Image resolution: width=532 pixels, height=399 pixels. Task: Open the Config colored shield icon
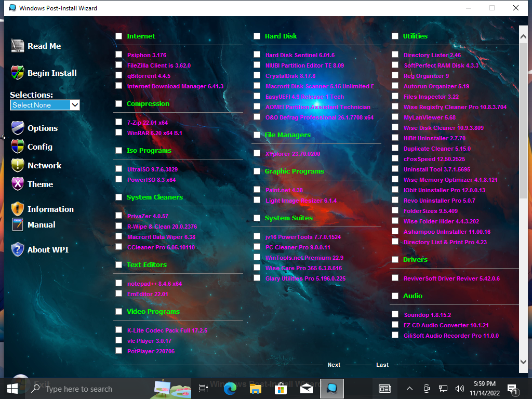(18, 147)
